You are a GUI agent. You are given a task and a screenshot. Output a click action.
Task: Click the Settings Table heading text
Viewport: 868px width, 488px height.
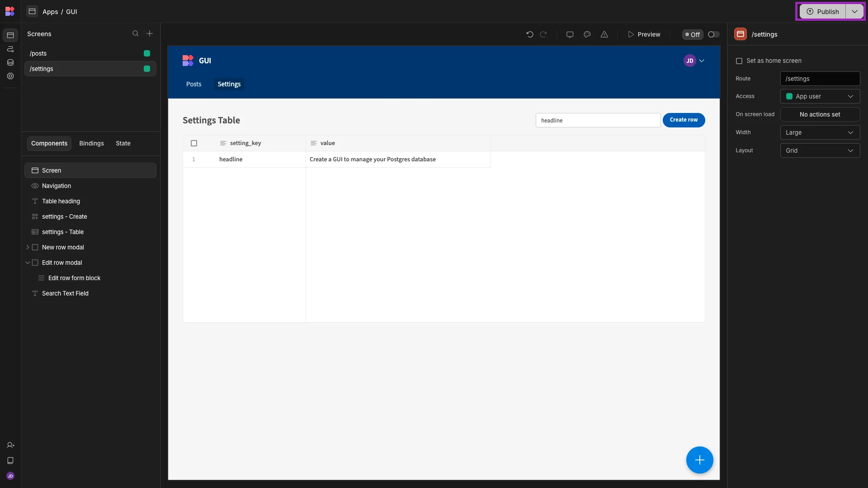pos(211,120)
